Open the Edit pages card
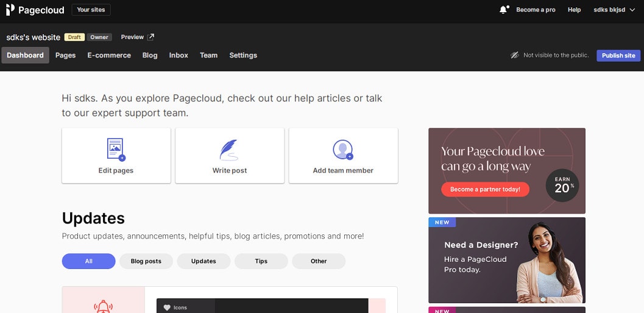 point(116,156)
